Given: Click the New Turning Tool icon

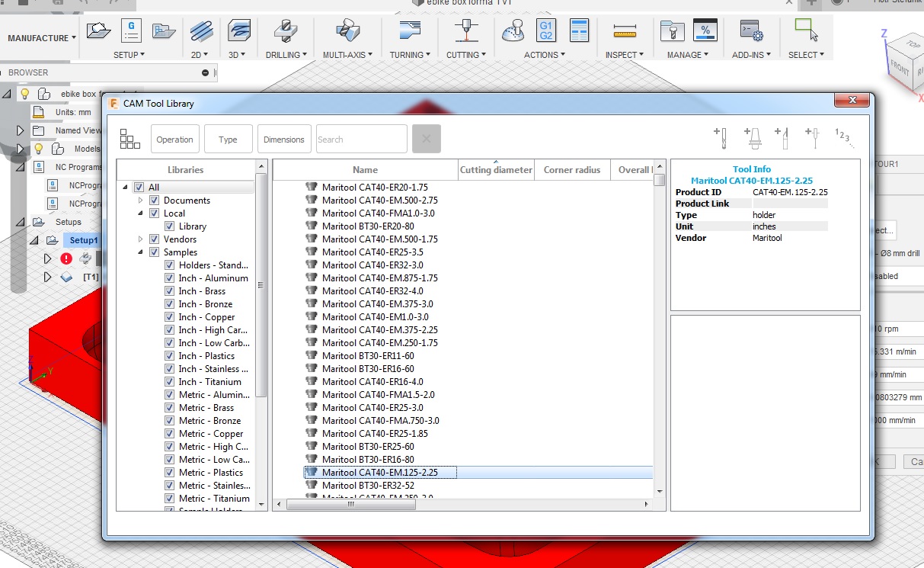Looking at the screenshot, I should tap(782, 137).
